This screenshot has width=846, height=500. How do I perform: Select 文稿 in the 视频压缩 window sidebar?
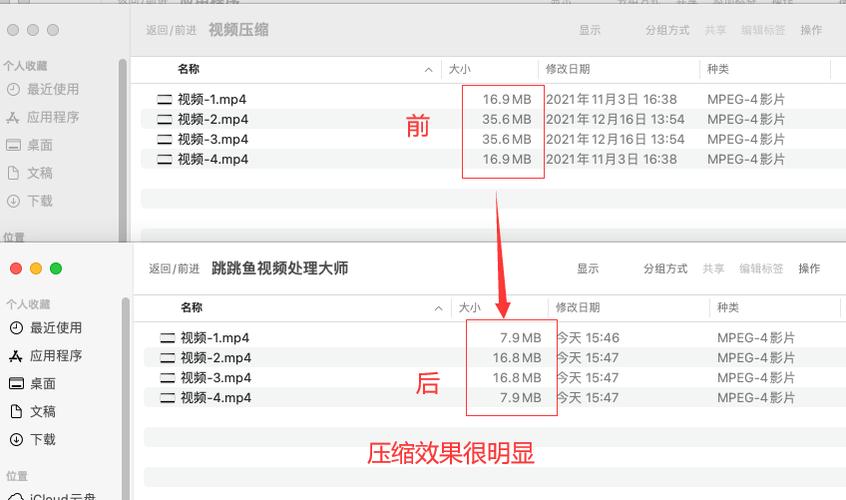pos(30,174)
